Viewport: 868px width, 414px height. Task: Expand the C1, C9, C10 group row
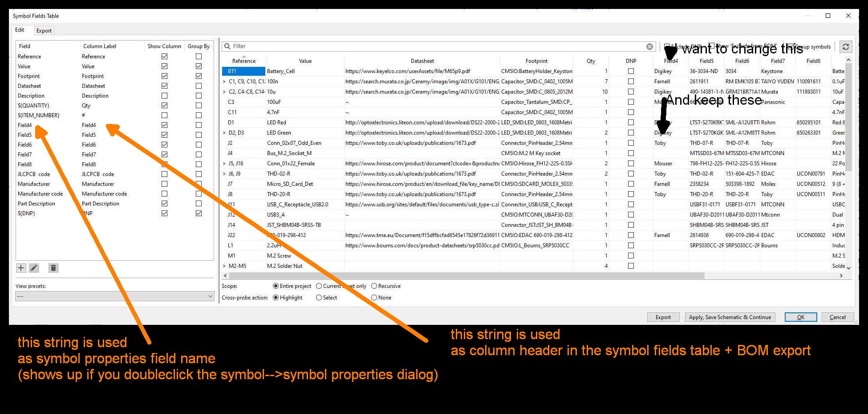pyautogui.click(x=224, y=82)
